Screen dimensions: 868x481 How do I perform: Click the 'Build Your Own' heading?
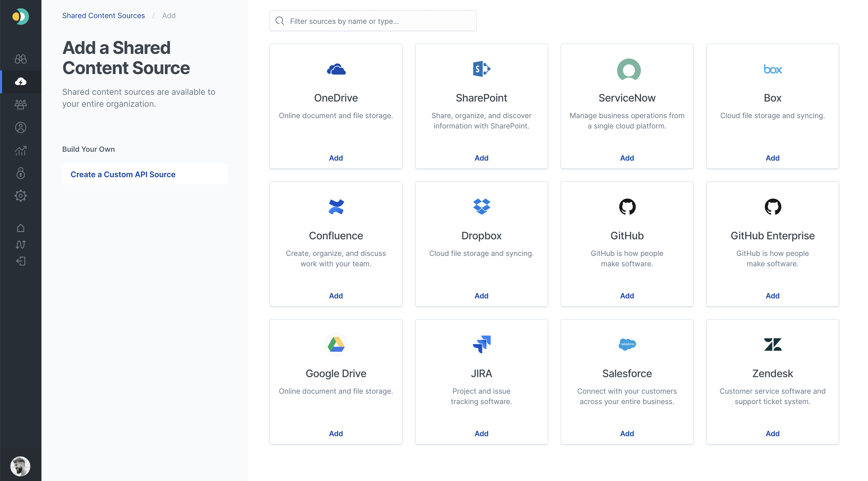[x=88, y=149]
